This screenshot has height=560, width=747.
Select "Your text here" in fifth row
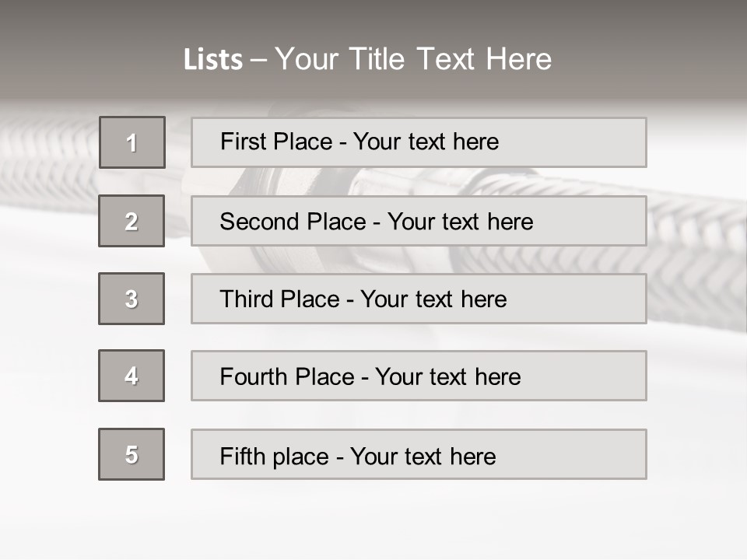pyautogui.click(x=423, y=456)
